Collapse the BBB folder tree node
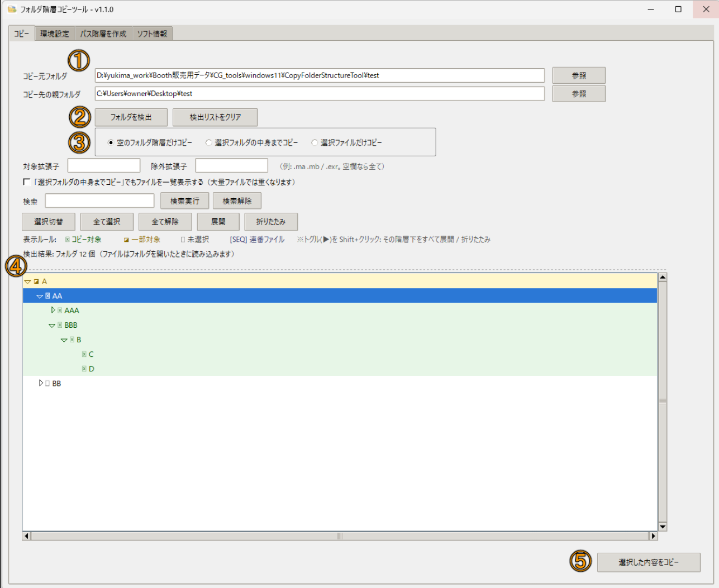Image resolution: width=719 pixels, height=588 pixels. point(51,326)
